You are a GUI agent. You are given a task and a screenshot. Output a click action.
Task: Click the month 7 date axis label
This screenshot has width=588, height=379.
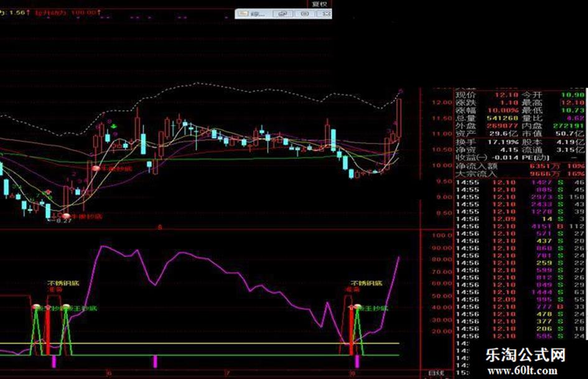pyautogui.click(x=227, y=373)
